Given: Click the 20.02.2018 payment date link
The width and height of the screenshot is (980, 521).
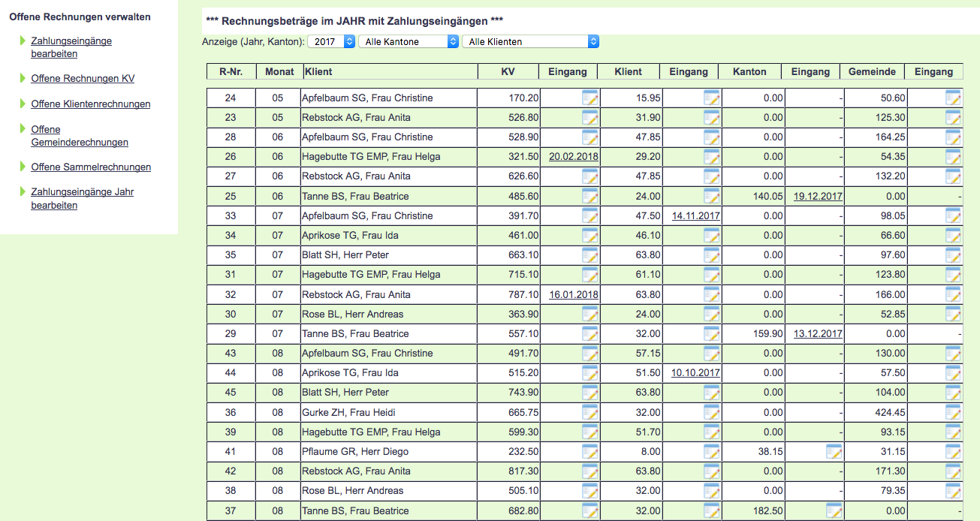Looking at the screenshot, I should pyautogui.click(x=574, y=156).
